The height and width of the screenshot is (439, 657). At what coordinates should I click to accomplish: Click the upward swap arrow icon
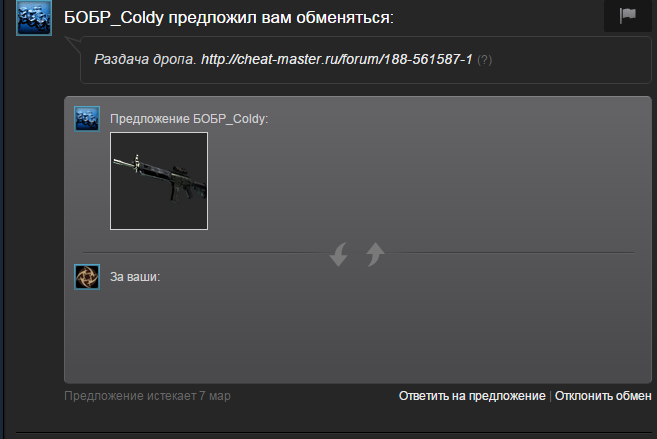[x=375, y=254]
